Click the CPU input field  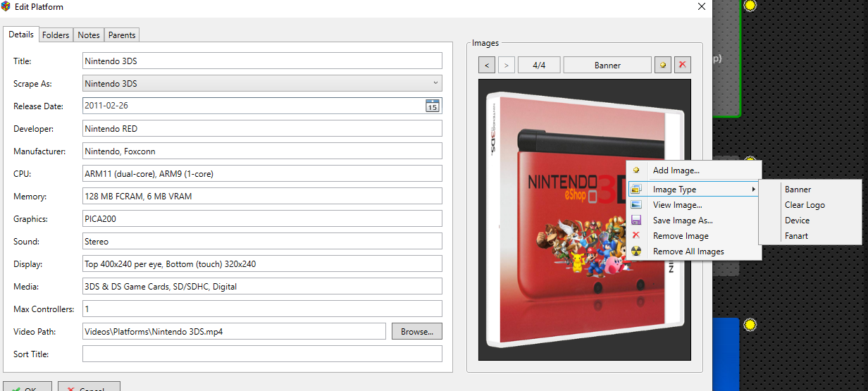[x=262, y=173]
